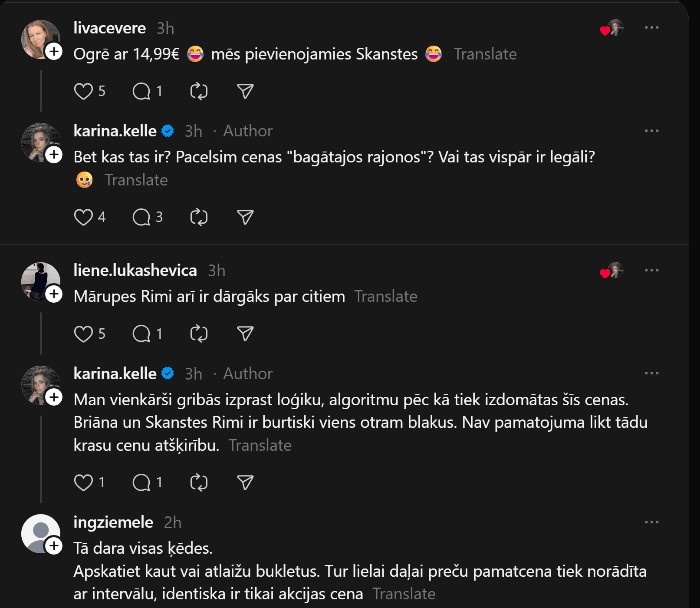Open karina.kelle's profile from first reply
Image resolution: width=700 pixels, height=608 pixels.
115,131
